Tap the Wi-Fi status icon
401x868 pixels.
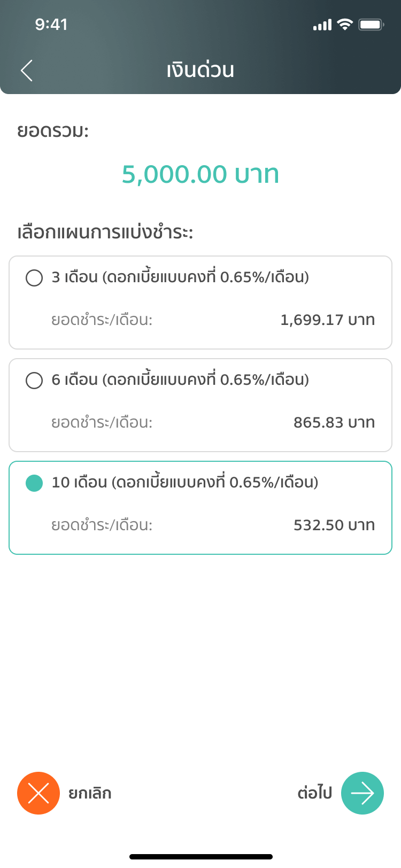[345, 25]
